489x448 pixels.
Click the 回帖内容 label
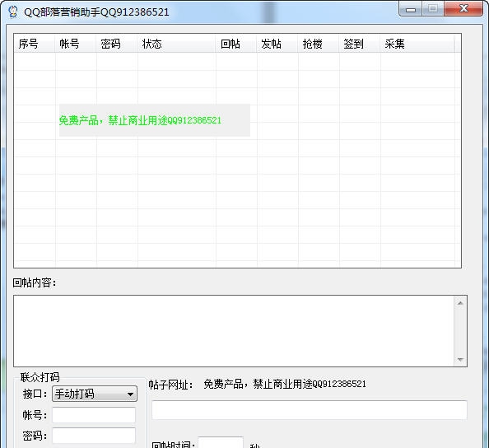point(35,282)
